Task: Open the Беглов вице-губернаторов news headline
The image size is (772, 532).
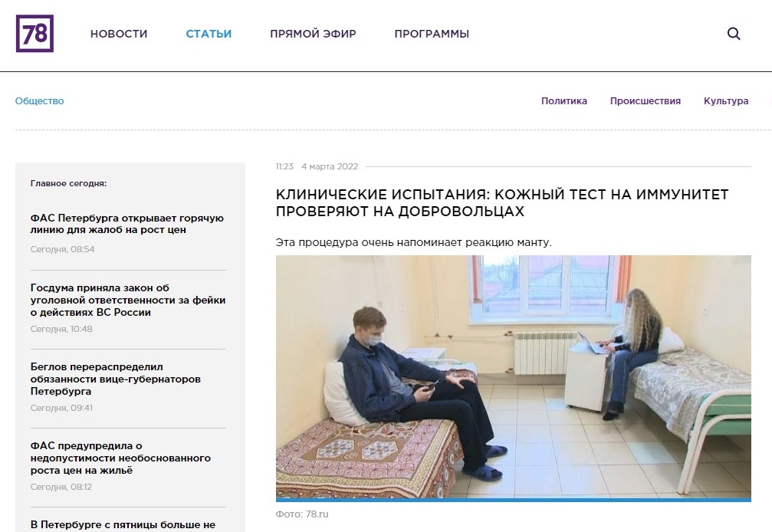Action: [116, 379]
